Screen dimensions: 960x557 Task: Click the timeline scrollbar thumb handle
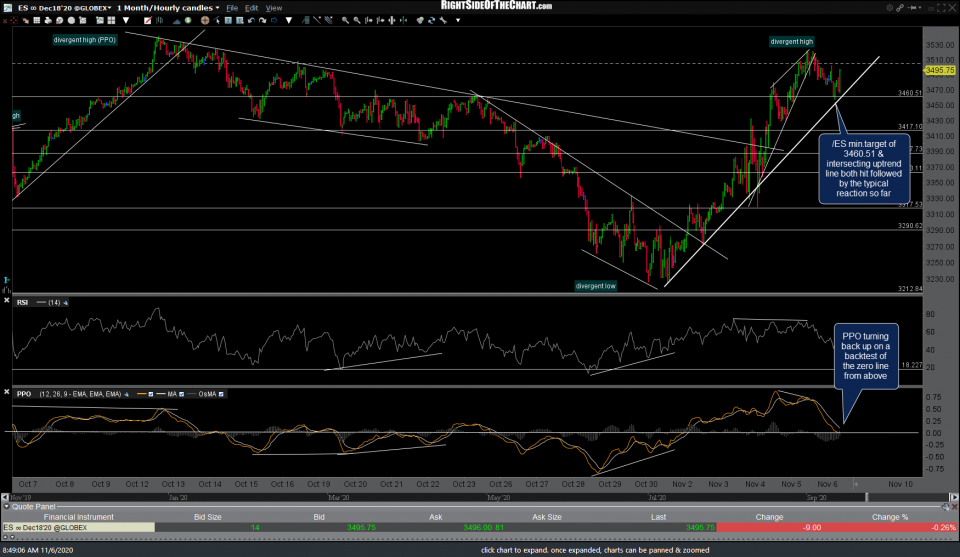866,498
